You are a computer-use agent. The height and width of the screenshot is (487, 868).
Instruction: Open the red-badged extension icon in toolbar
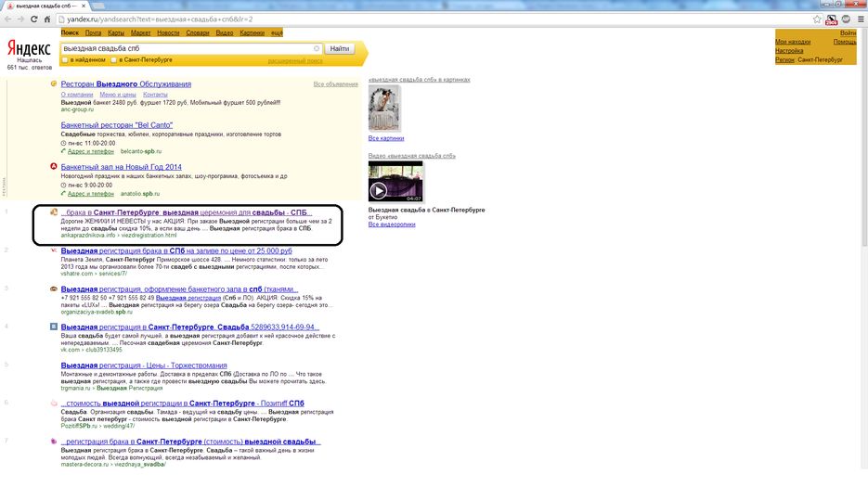(x=831, y=19)
